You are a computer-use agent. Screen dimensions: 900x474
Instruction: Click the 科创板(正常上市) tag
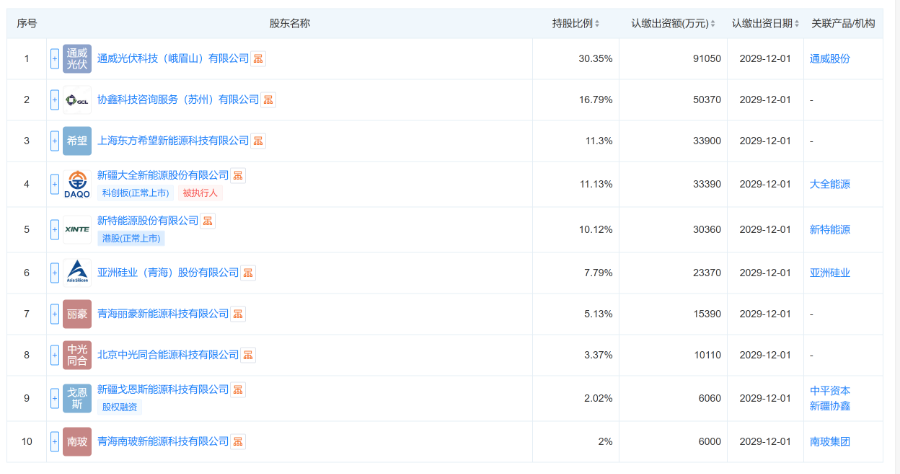click(134, 193)
